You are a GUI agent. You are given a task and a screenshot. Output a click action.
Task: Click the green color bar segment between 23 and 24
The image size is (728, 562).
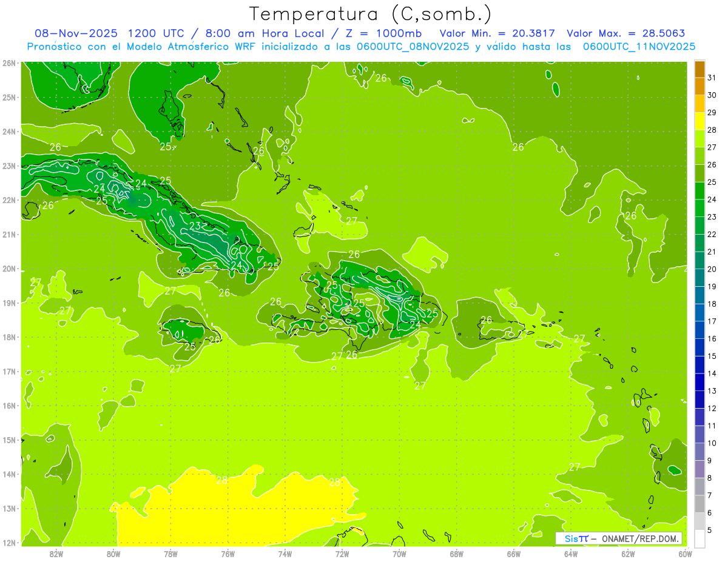pyautogui.click(x=699, y=209)
